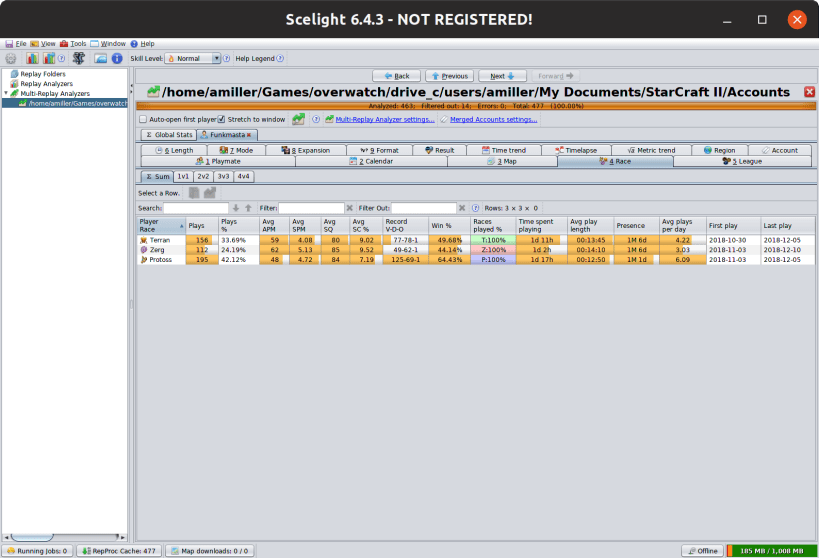Open the 5 League tab
Image resolution: width=819 pixels, height=558 pixels.
(x=742, y=161)
